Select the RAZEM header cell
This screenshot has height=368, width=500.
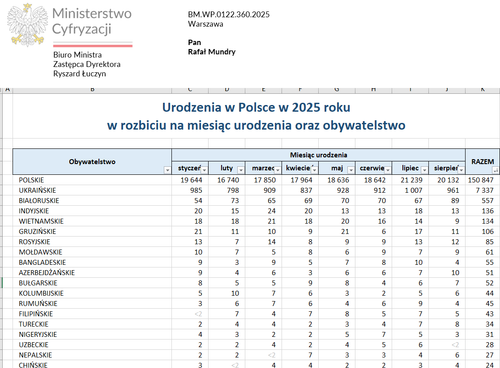pyautogui.click(x=482, y=162)
